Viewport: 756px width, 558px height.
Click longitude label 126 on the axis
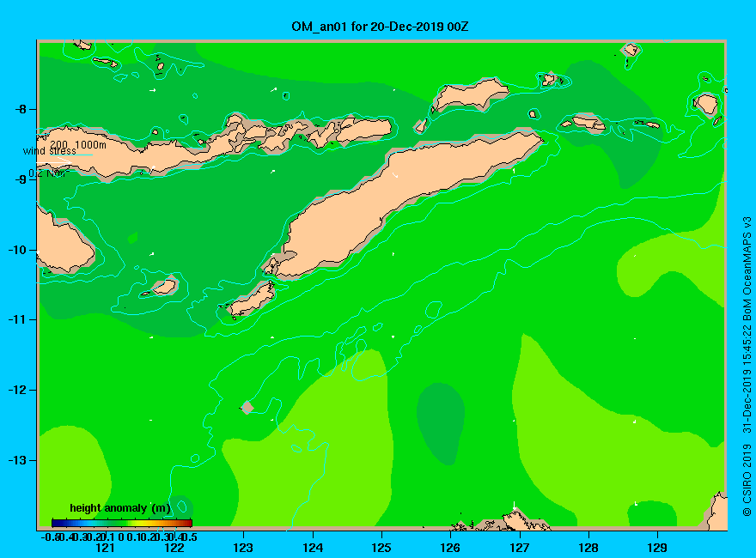pyautogui.click(x=450, y=548)
